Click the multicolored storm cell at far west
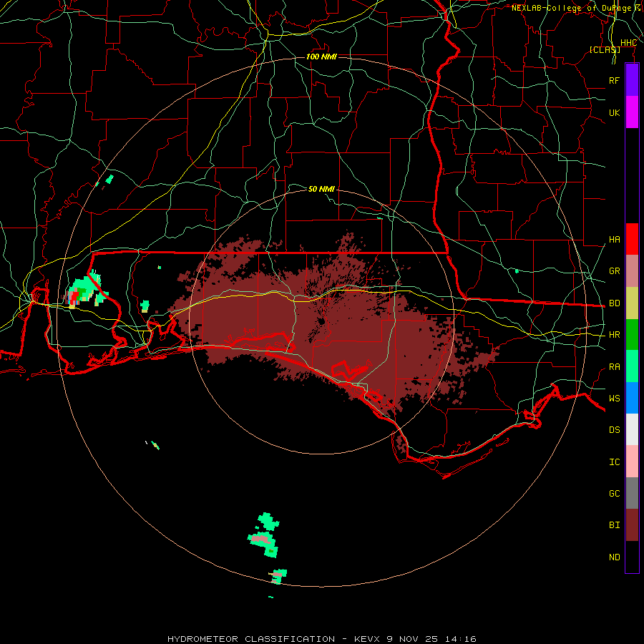Viewport: 644px width, 644px height. click(x=85, y=290)
